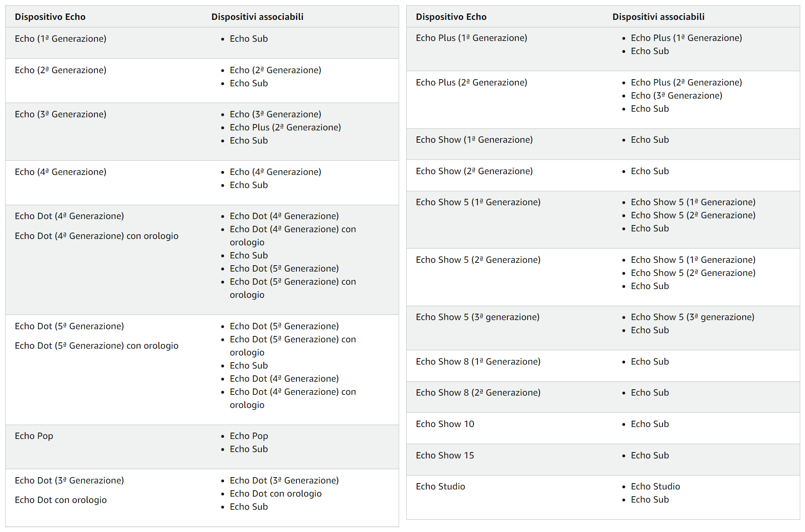Click the "Echo Pop" bulleted compatible device
This screenshot has height=532, width=805.
click(249, 436)
